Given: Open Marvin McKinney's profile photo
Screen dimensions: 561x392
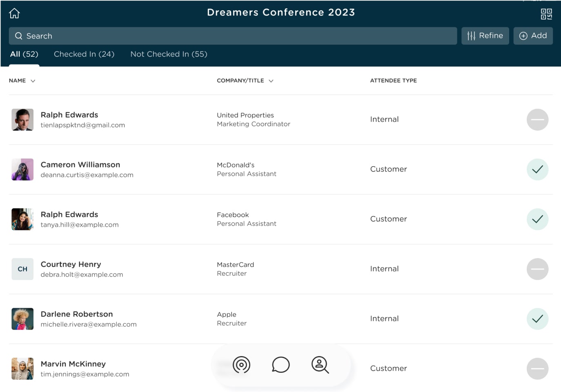Looking at the screenshot, I should tap(22, 369).
